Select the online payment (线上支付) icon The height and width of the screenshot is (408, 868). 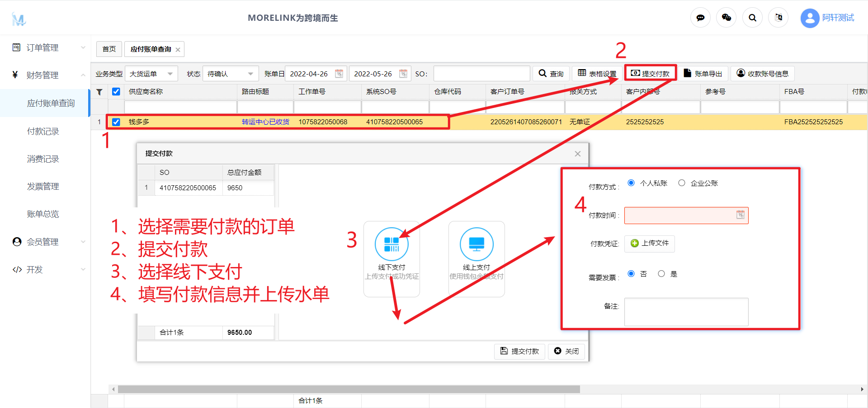(x=476, y=244)
